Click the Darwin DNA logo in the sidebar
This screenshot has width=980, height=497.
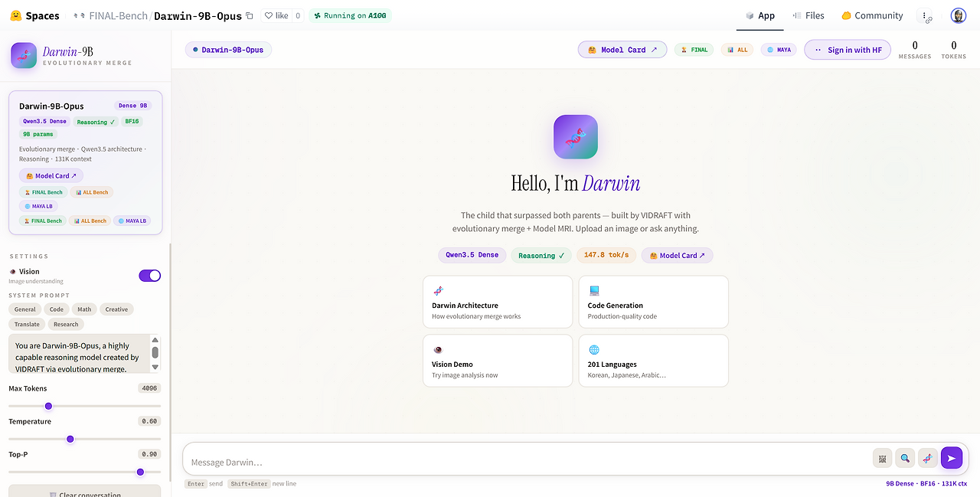pos(24,55)
